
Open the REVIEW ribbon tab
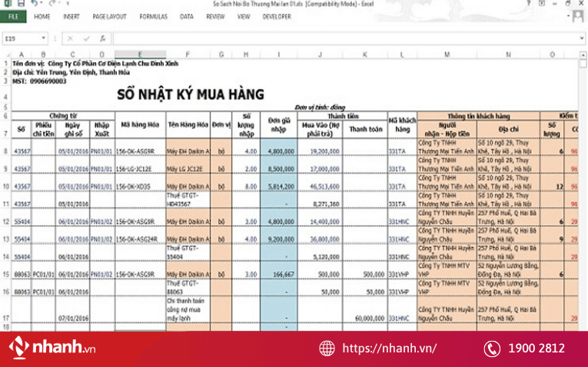tap(215, 17)
